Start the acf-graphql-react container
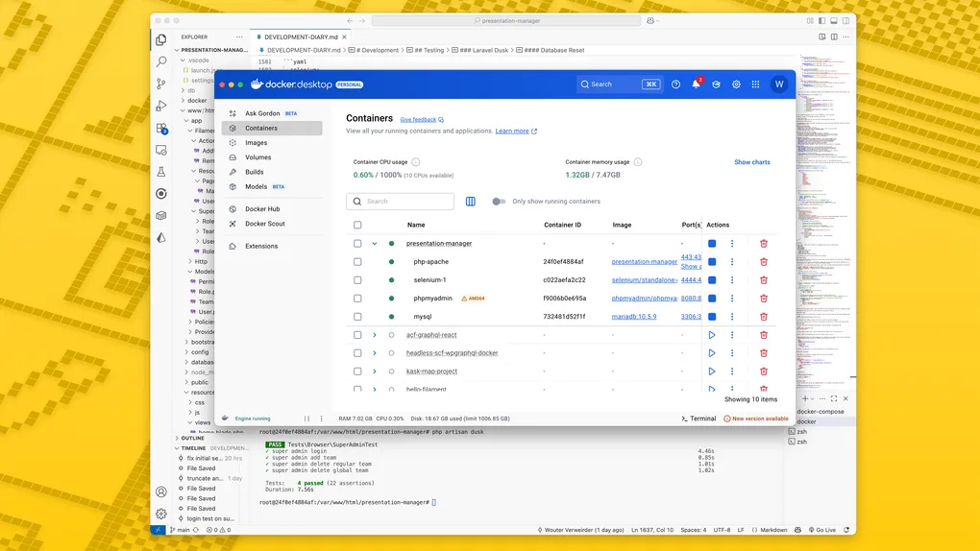Screen dimensions: 980x551 click(712, 335)
